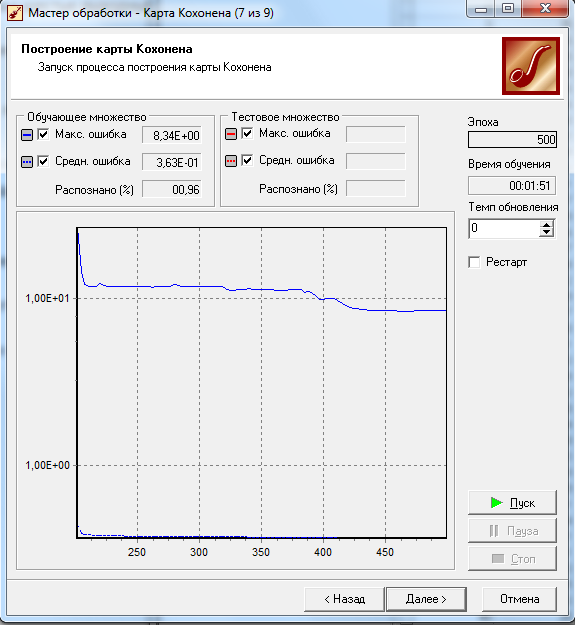Viewport: 575px width, 625px height.
Task: Click the Эпоха value field showing 500
Action: tap(512, 140)
